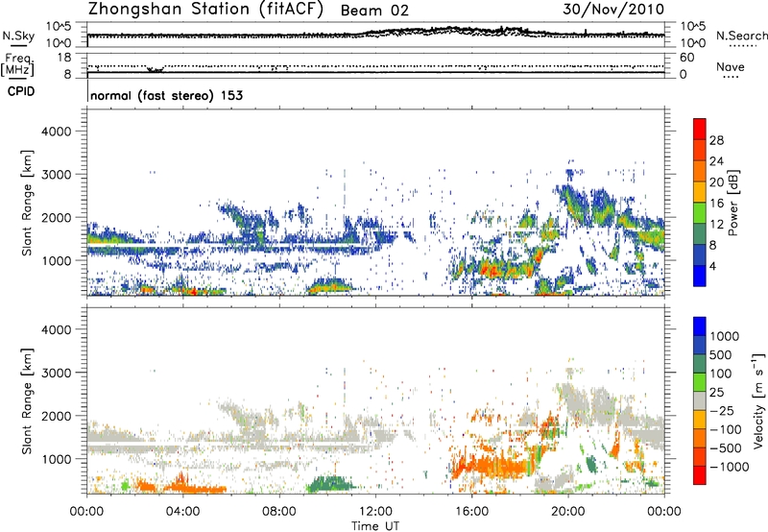This screenshot has height=532, width=768.
Task: Click the '16:00' time axis tick label
Action: tap(471, 512)
